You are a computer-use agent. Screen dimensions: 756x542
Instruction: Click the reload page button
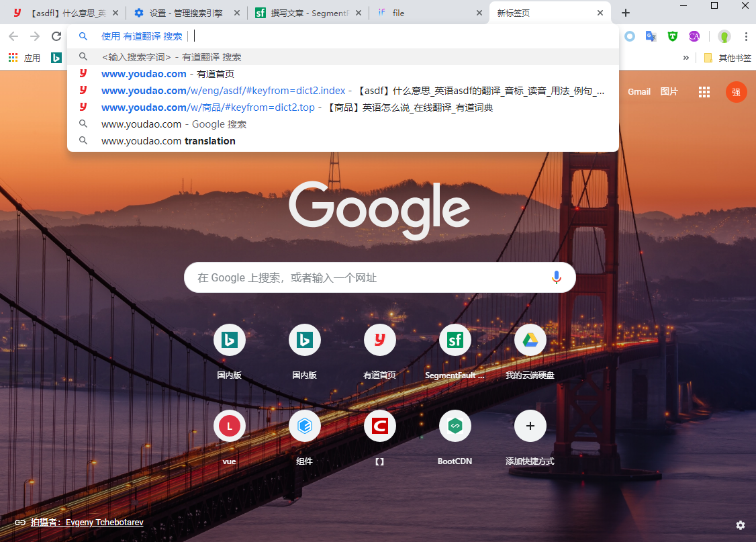(56, 36)
